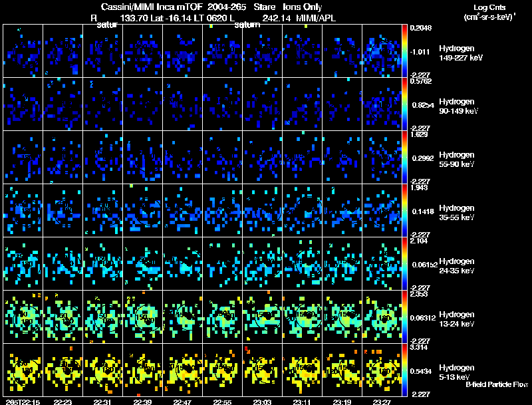Click the color bar beside Hydrogen 35-55 keV
The image size is (532, 405).
404,210
